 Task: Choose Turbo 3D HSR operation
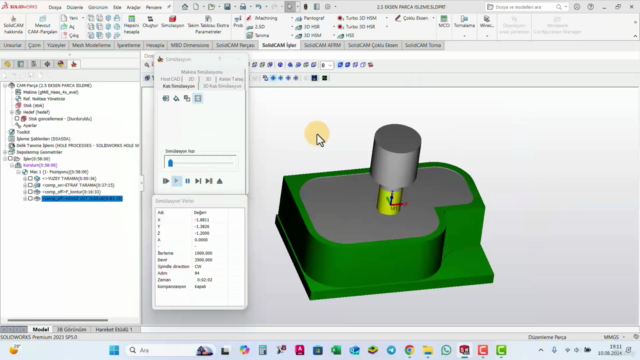[357, 27]
